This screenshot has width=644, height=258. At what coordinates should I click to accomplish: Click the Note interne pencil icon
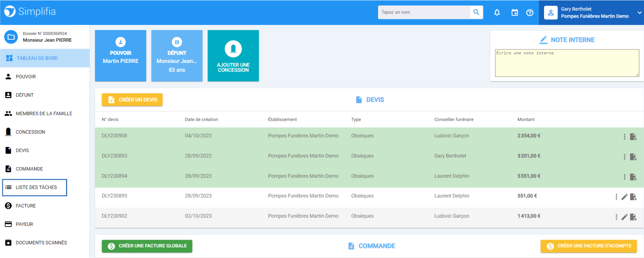pos(543,40)
